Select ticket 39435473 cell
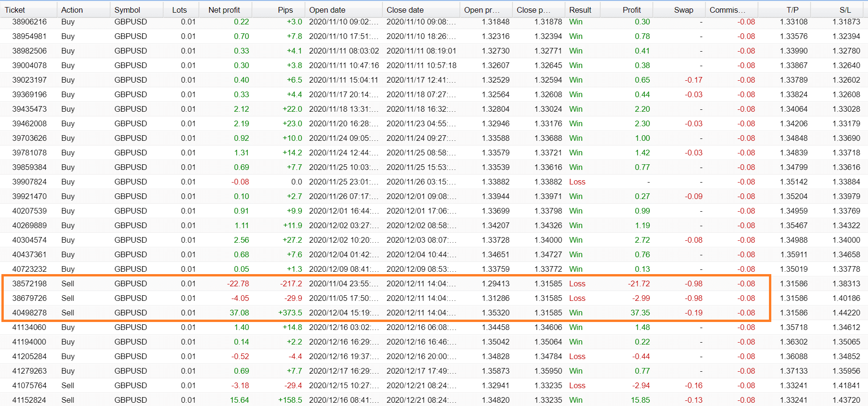 pyautogui.click(x=30, y=109)
